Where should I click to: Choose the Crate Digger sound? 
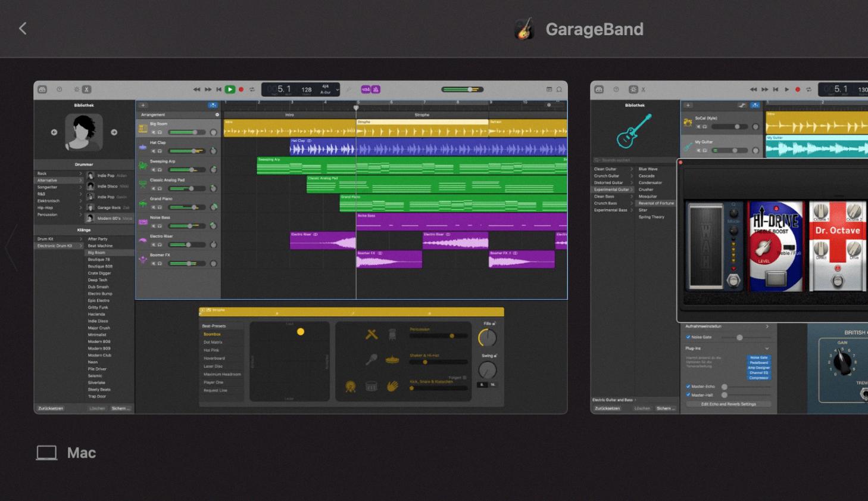98,273
